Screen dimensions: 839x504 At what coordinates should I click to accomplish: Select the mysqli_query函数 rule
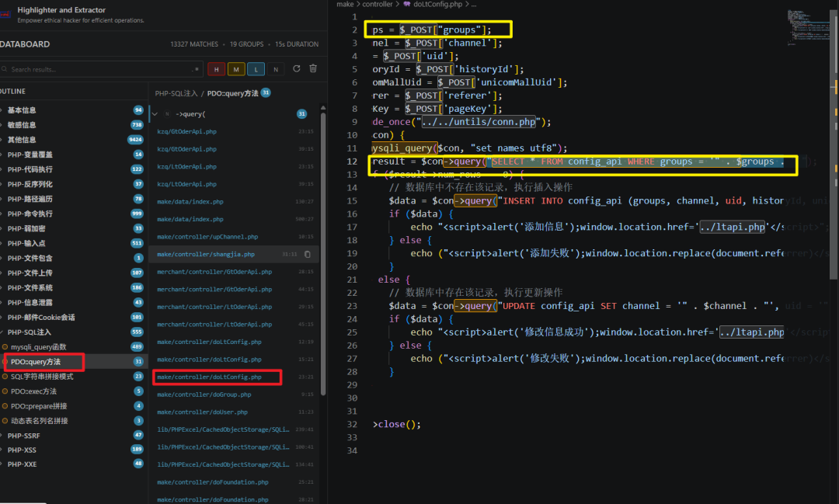(x=39, y=346)
